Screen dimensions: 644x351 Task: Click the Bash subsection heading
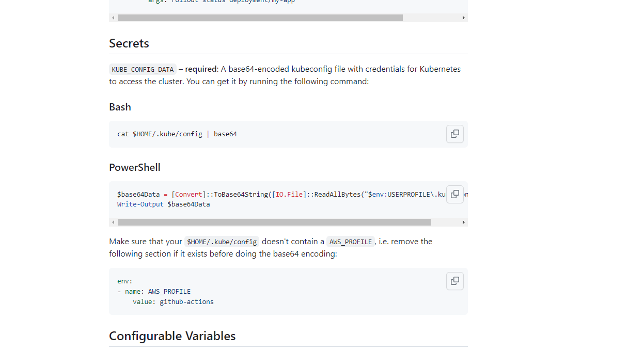(x=120, y=107)
